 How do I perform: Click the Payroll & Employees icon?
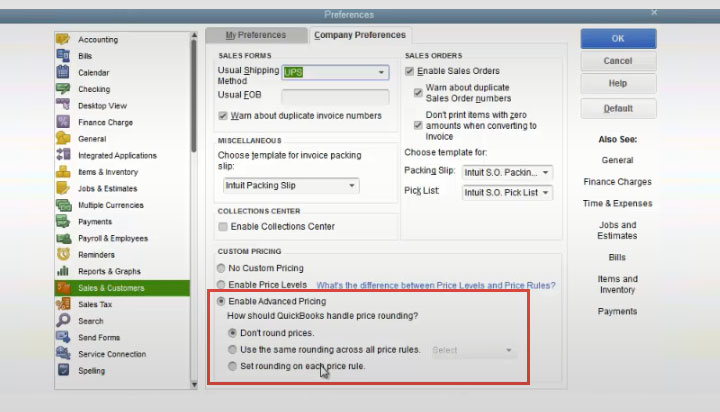point(63,238)
